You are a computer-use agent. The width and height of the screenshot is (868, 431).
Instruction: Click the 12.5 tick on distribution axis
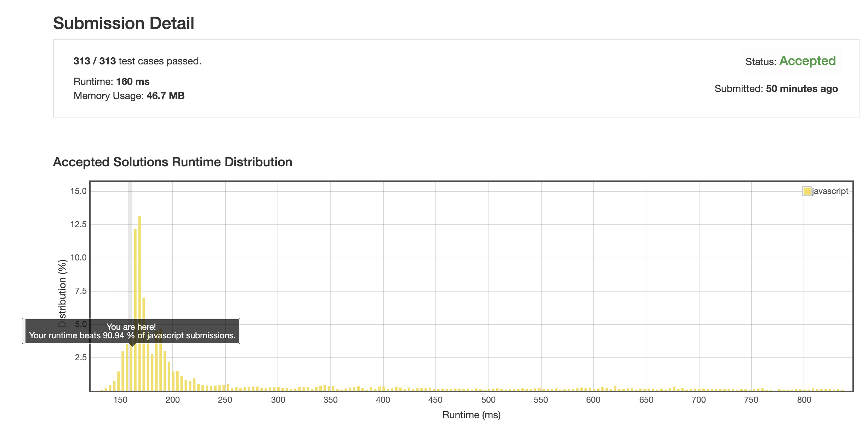pos(78,224)
